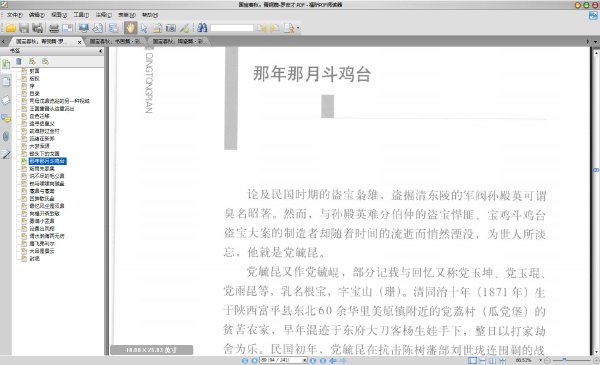
Task: Click the zoom slider handle
Action: (564, 360)
